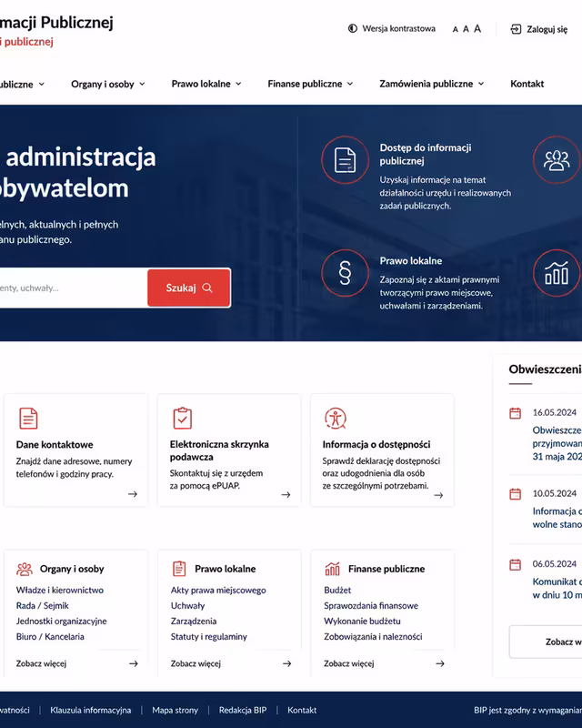Open Elektroniczna skrzynka podawcza card title
The width and height of the screenshot is (582, 728).
pyautogui.click(x=219, y=450)
